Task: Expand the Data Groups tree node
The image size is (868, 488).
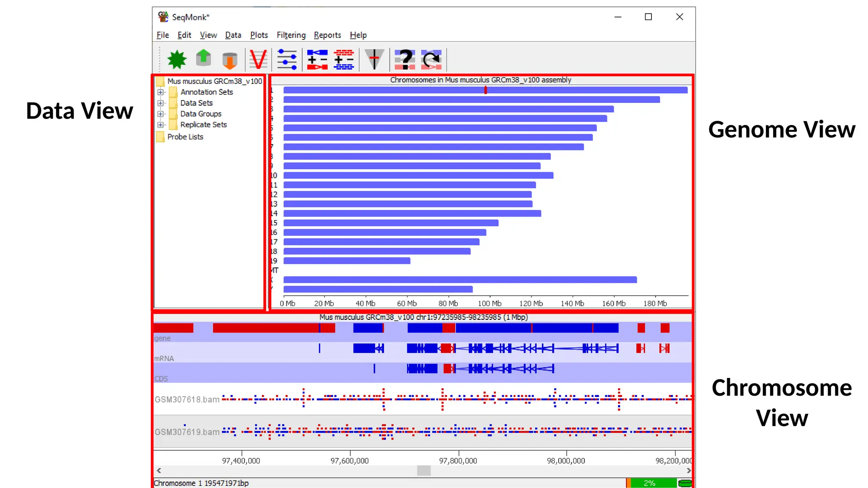Action: click(x=160, y=114)
